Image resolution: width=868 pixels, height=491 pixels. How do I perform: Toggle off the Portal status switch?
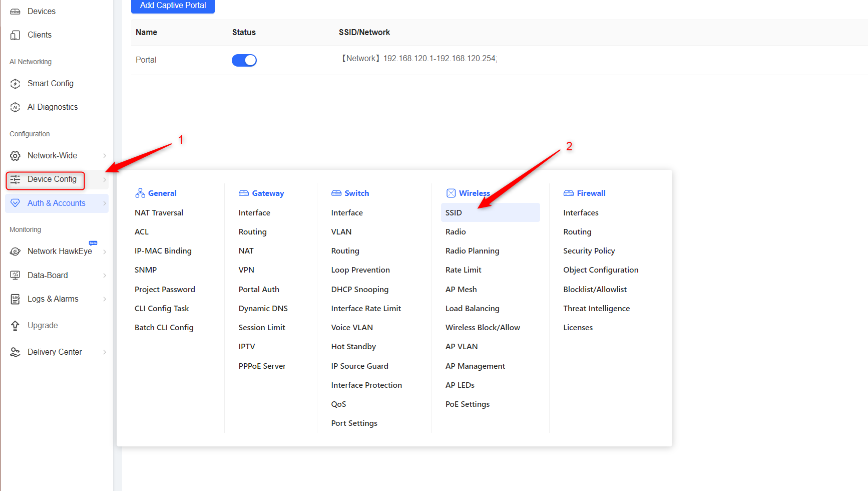244,60
